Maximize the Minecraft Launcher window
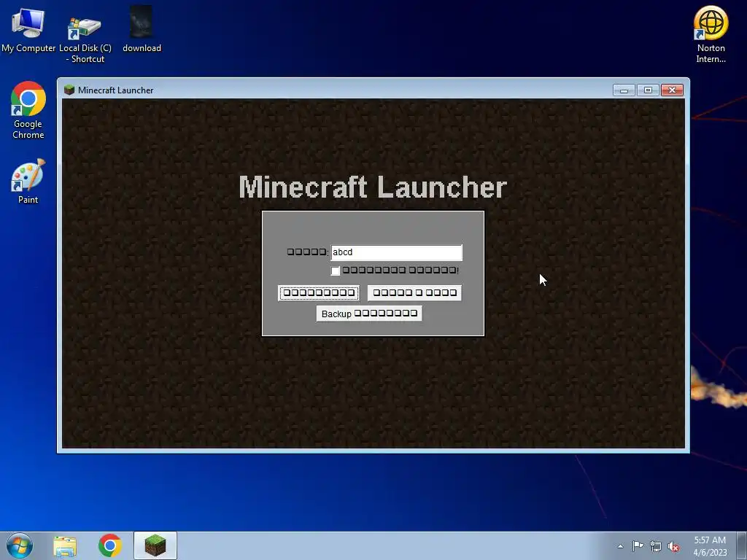This screenshot has height=560, width=747. pyautogui.click(x=648, y=90)
